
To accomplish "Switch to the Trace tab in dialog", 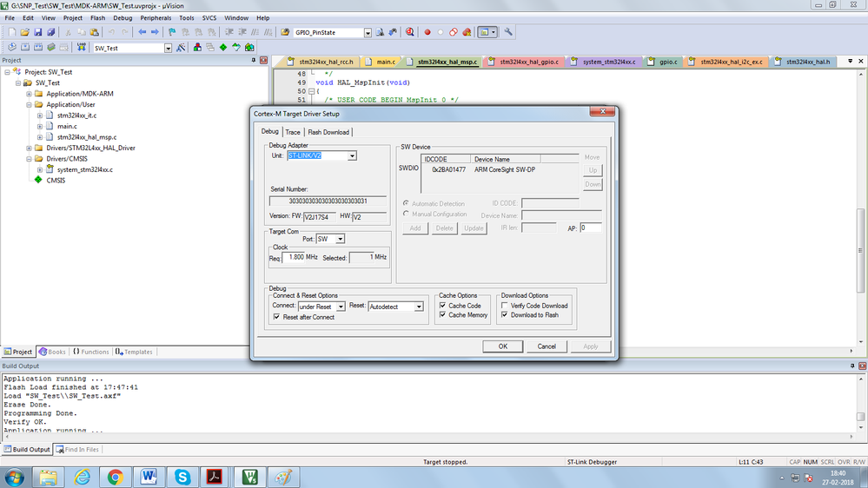I will (x=293, y=132).
